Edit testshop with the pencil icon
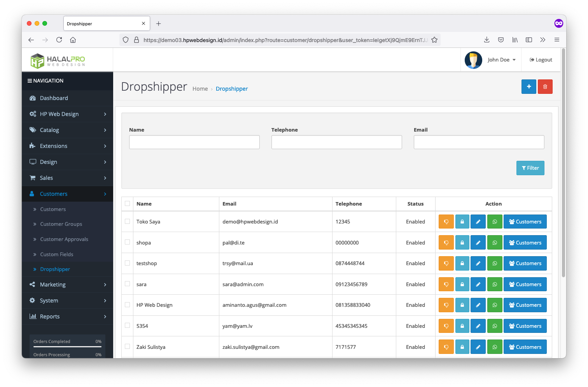The height and width of the screenshot is (387, 588). (x=478, y=264)
